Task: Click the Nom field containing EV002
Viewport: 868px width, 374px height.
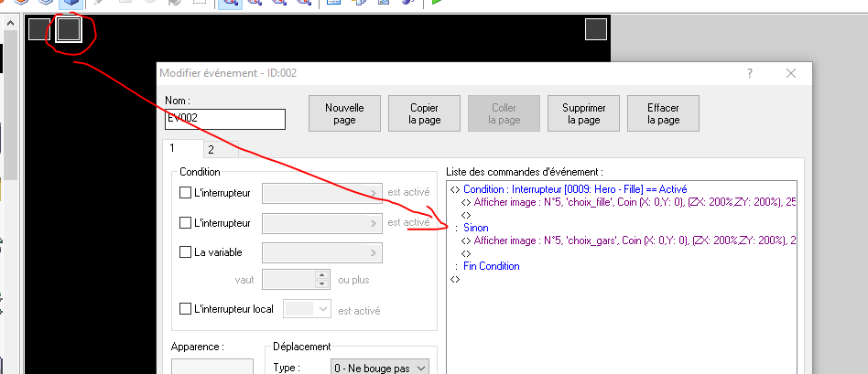Action: tap(225, 119)
